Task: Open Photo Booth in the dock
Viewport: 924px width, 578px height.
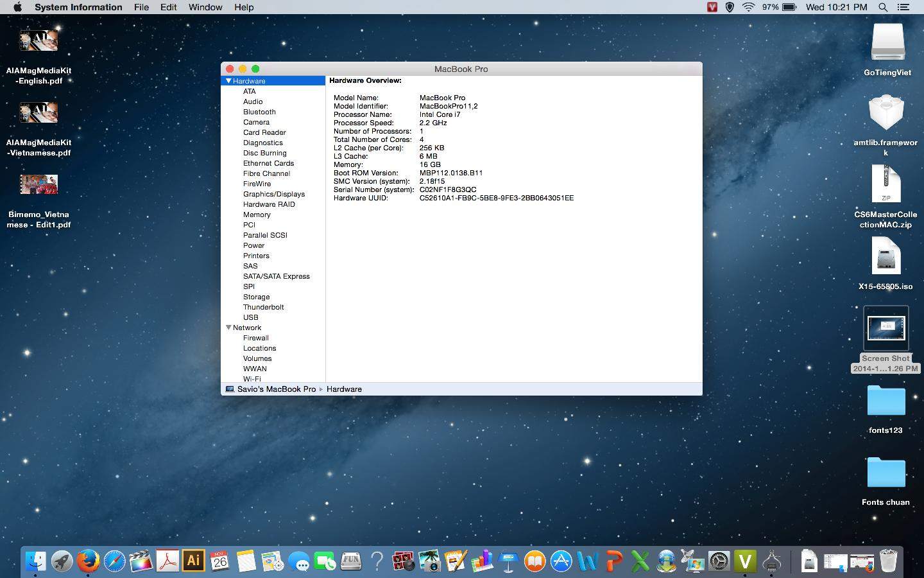Action: tap(404, 561)
